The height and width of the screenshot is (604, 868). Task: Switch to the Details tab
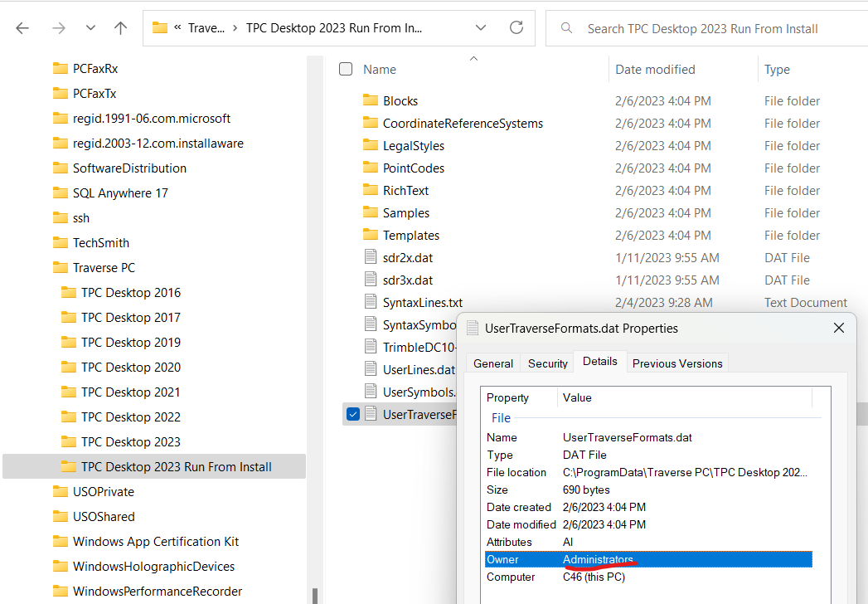pyautogui.click(x=600, y=361)
